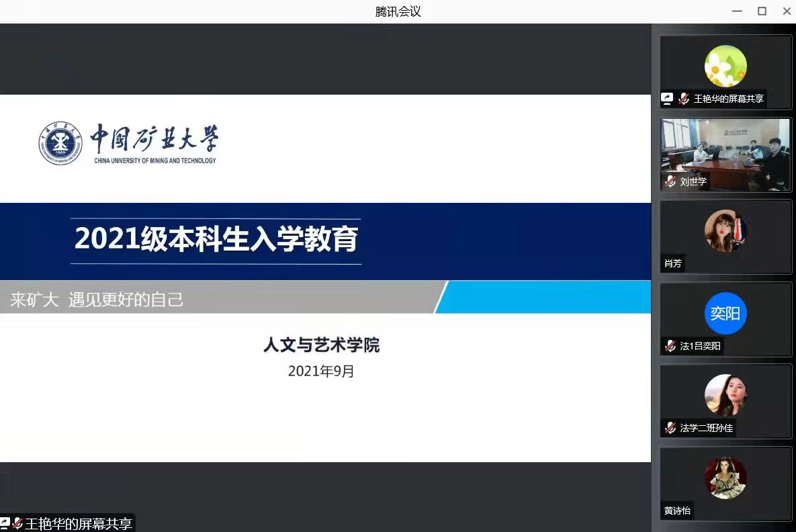Viewport: 796px width, 532px height.
Task: Click the 肖芳 name label
Action: 673,263
